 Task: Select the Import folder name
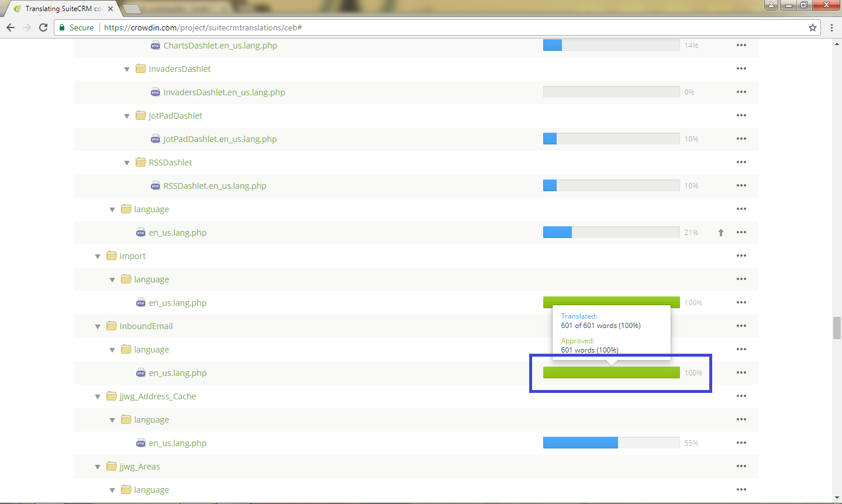(133, 256)
